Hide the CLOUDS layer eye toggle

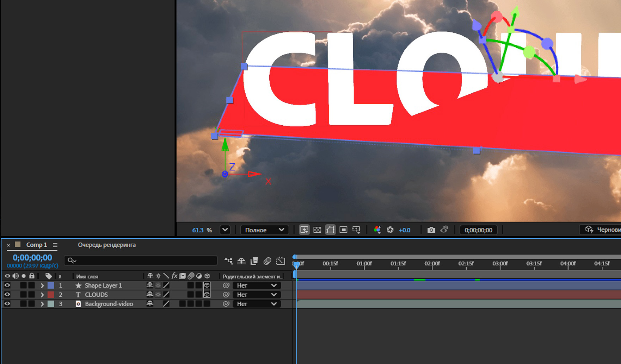click(7, 295)
